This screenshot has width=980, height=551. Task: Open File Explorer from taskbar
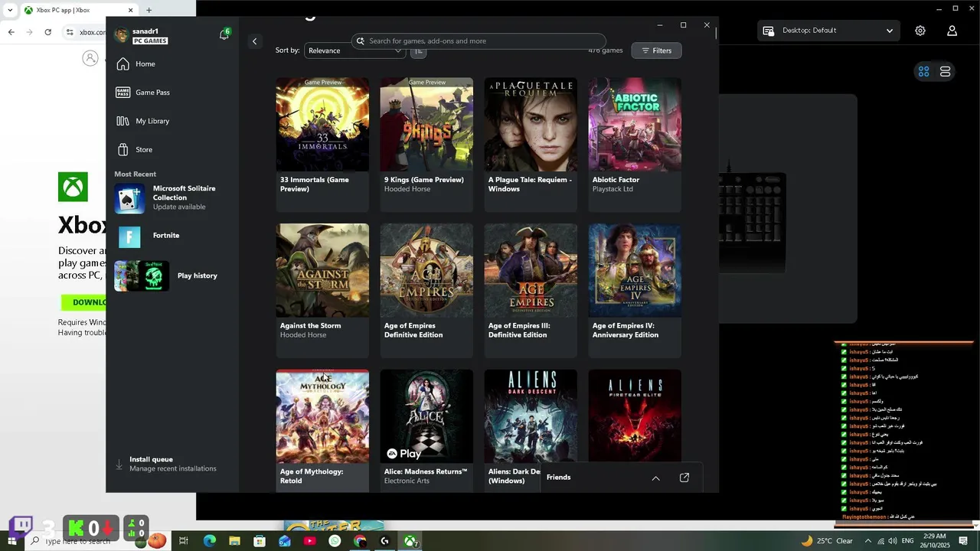(x=234, y=541)
